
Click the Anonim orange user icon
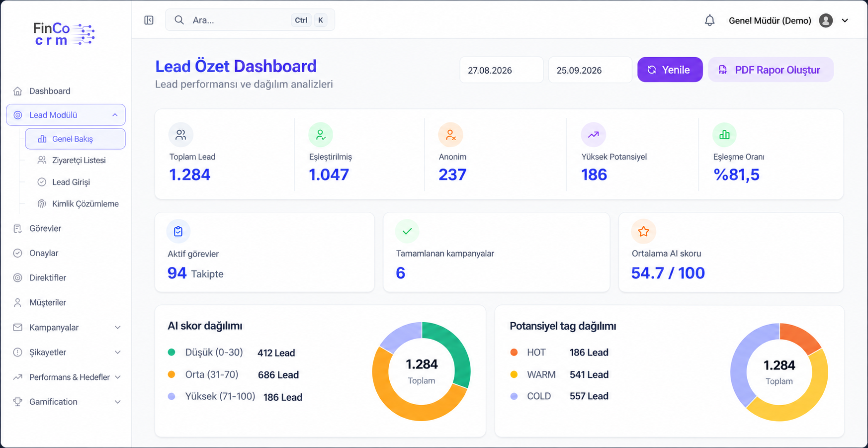[x=450, y=135]
